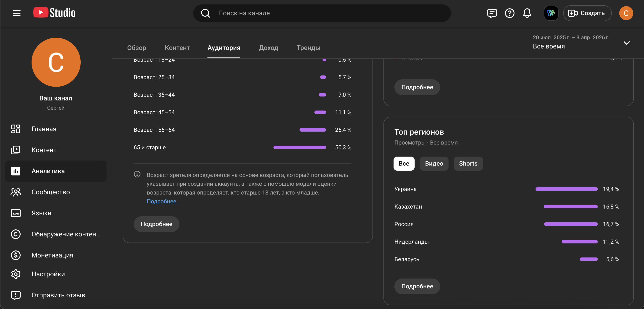
Task: Switch to the Доход tab
Action: 268,48
